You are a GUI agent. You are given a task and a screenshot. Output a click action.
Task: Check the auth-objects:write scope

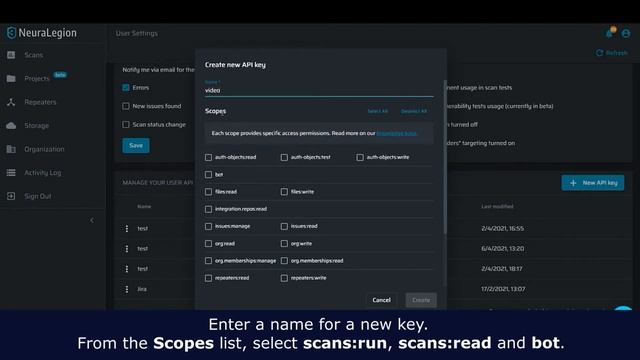[360, 157]
